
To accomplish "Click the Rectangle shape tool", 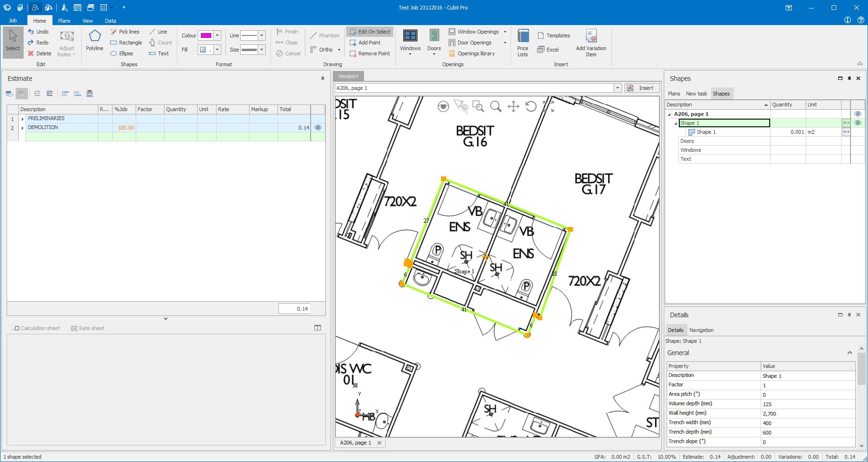I will (126, 43).
